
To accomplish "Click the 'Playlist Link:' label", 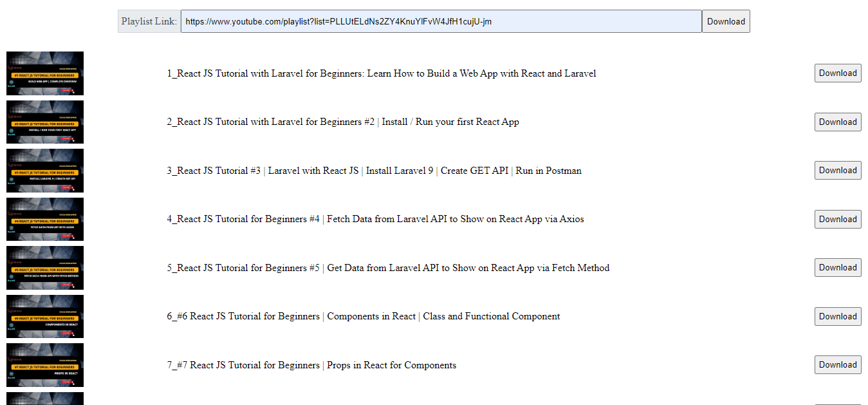I will 149,21.
